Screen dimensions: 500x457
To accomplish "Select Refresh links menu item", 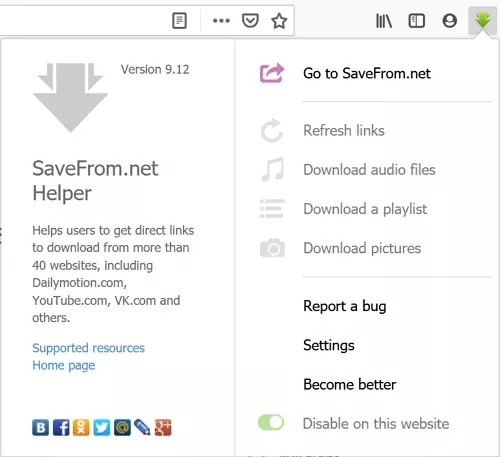I will tap(344, 130).
